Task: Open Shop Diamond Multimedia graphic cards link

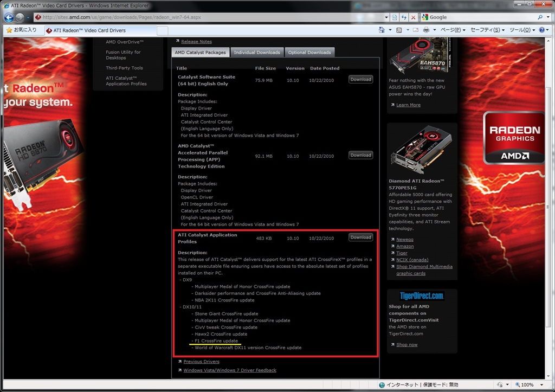Action: click(x=424, y=270)
